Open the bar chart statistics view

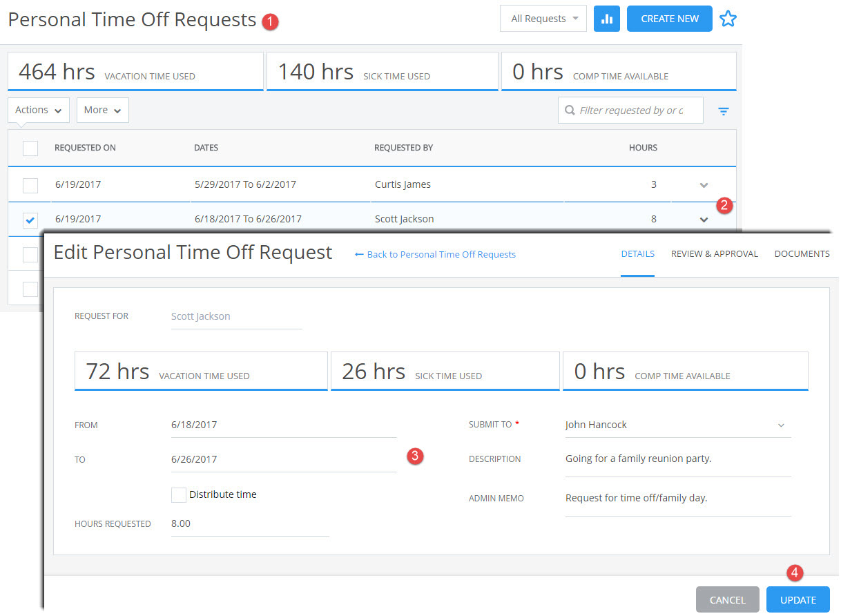click(606, 19)
